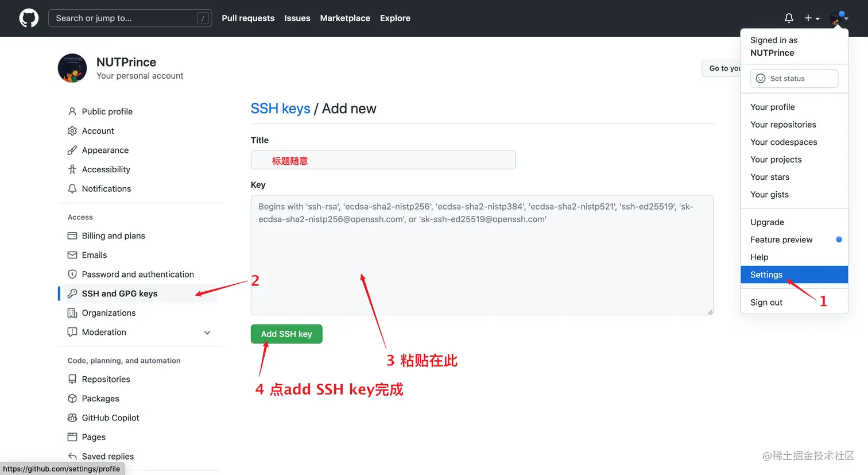Select Feature preview in user menu
This screenshot has width=868, height=475.
[x=795, y=240]
